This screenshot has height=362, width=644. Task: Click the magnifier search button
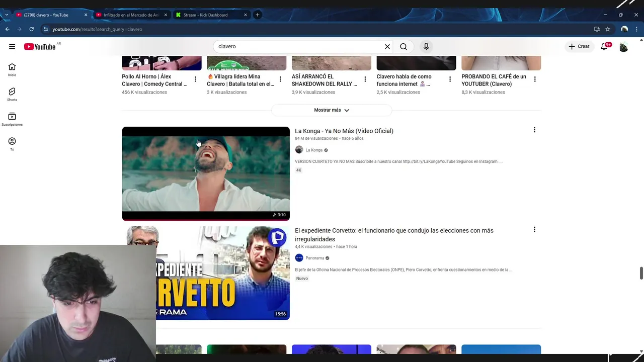tap(404, 47)
